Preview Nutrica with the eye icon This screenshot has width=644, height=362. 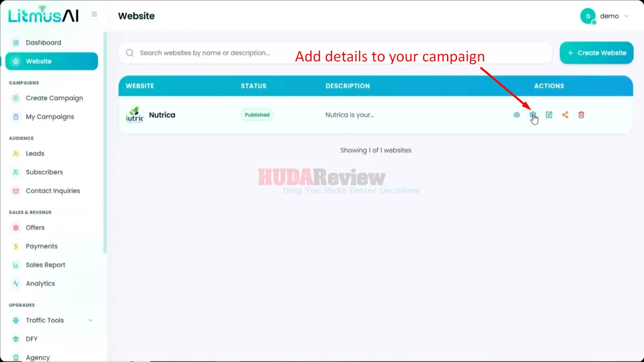tap(516, 115)
